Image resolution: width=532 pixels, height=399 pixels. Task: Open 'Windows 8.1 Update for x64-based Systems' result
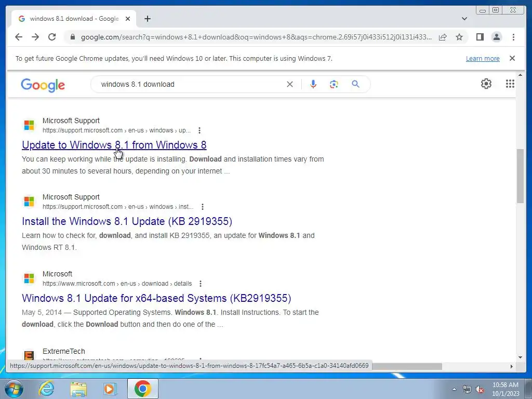(156, 298)
